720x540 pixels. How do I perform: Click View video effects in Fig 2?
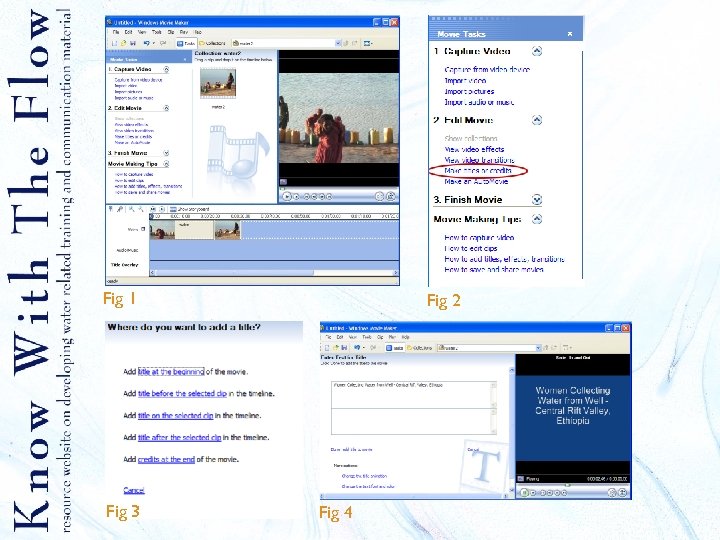(474, 149)
